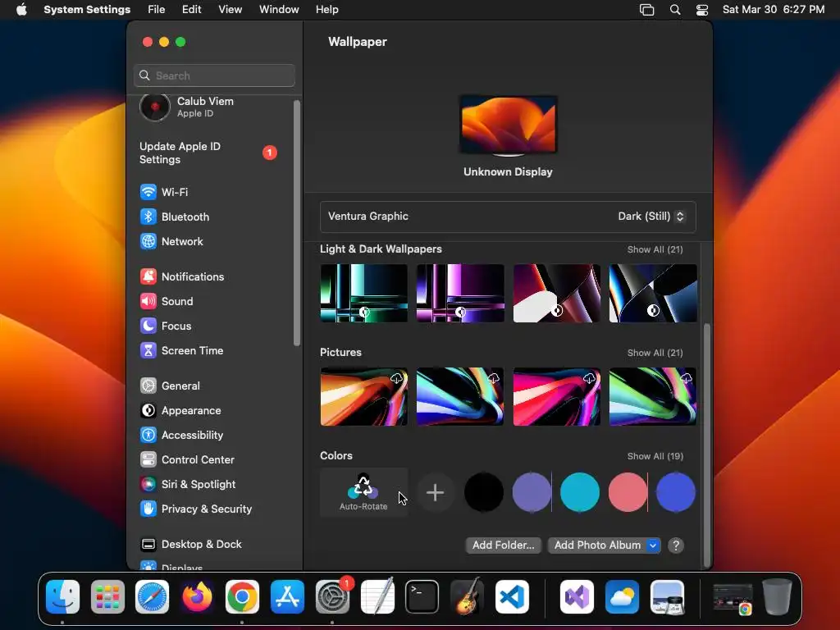Pick the royal blue color swatch

676,492
